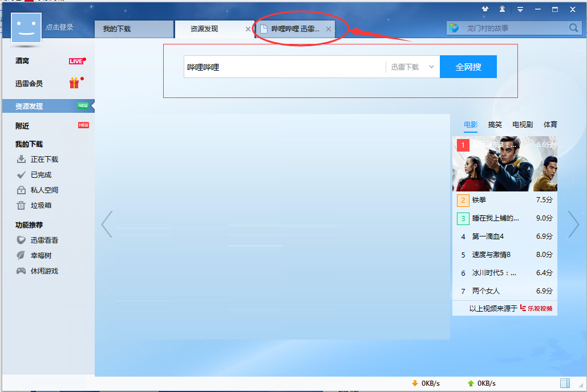587x392 pixels.
Task: Open 休闲游戏
Action: (x=44, y=271)
